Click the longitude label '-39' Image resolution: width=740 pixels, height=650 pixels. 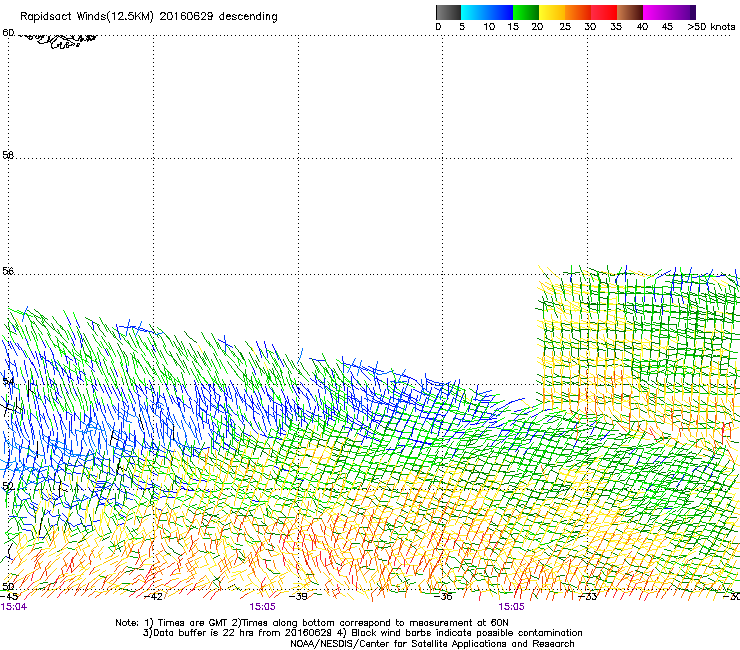[x=298, y=596]
